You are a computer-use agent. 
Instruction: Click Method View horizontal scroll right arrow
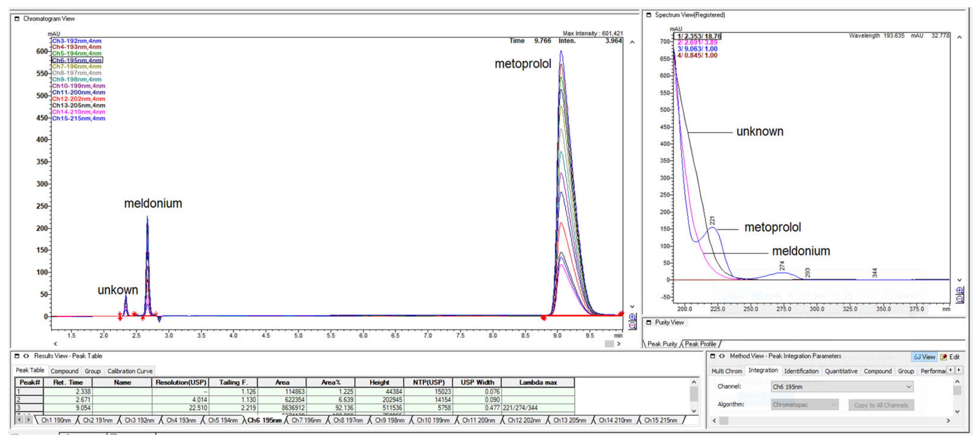click(949, 420)
